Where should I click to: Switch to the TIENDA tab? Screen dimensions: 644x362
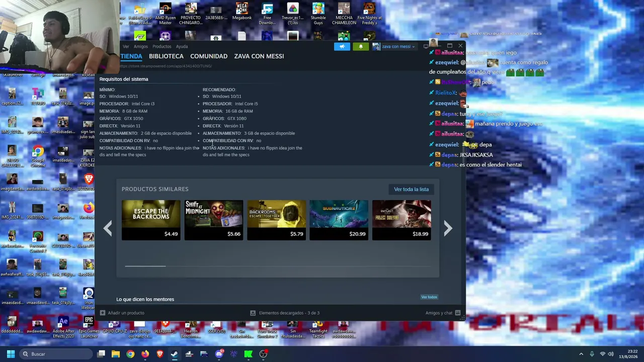click(x=131, y=56)
